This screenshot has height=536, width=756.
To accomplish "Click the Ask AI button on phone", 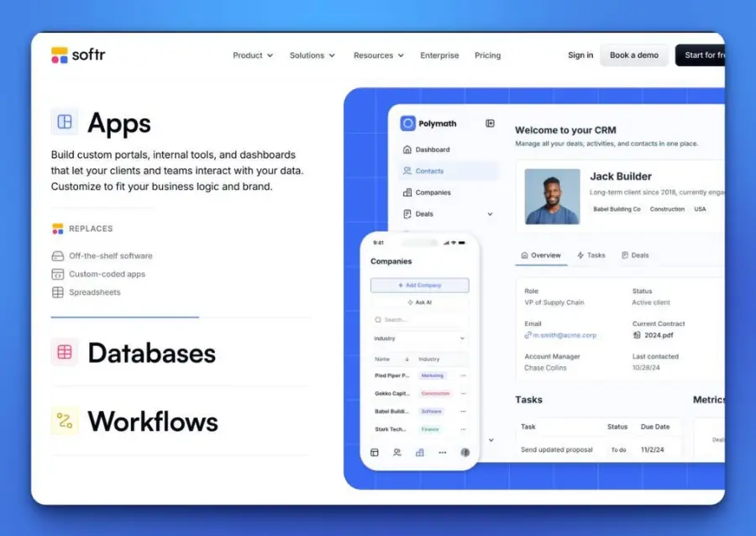I will tap(419, 302).
